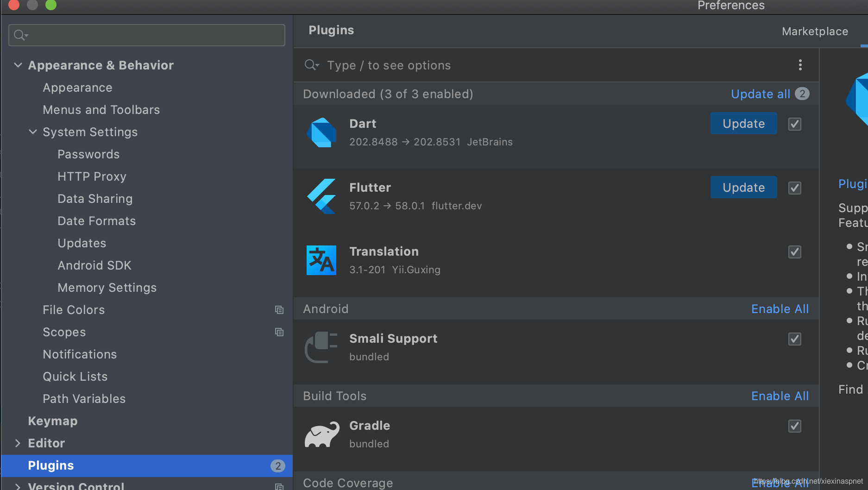Viewport: 868px width, 490px height.
Task: Expand the Editor section
Action: [x=18, y=443]
